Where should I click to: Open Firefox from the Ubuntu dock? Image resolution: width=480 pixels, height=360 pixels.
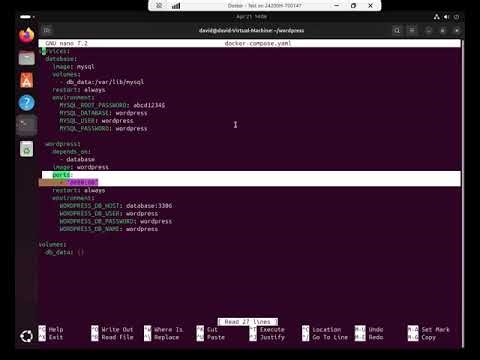coord(26,36)
